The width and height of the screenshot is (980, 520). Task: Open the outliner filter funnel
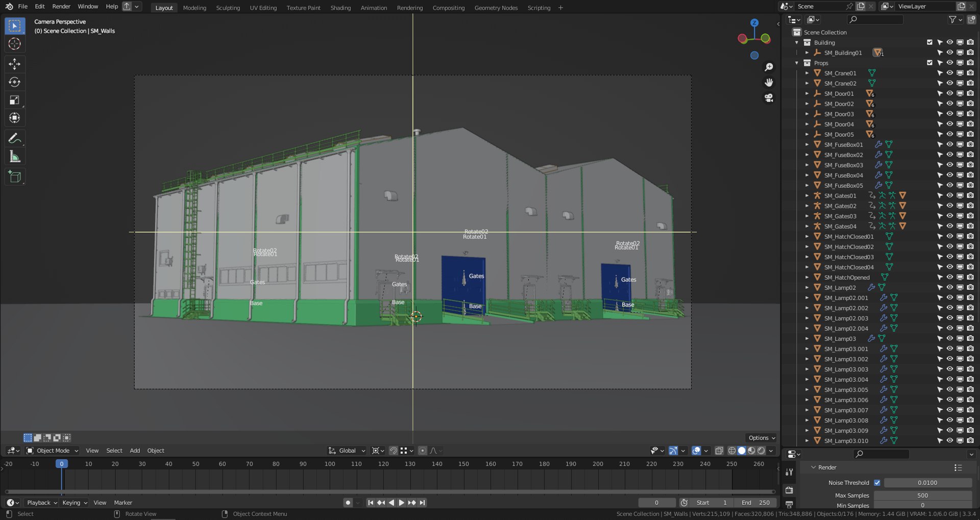pos(952,19)
